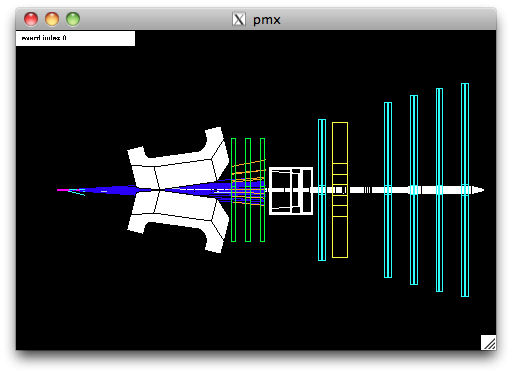Click the X11 icon in title bar
The width and height of the screenshot is (512, 374).
coord(239,19)
